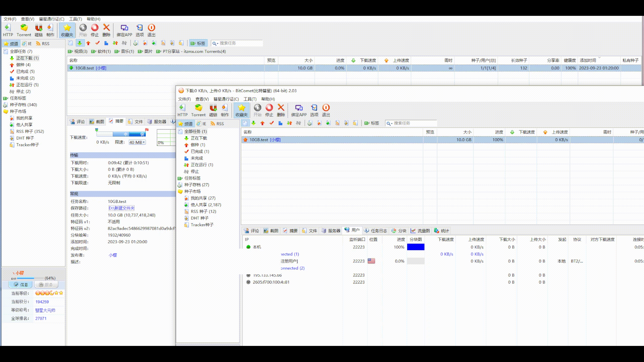The height and width of the screenshot is (362, 644).
Task: Click PT分享站 itzmx.com Torrents(4) tag
Action: click(x=191, y=52)
